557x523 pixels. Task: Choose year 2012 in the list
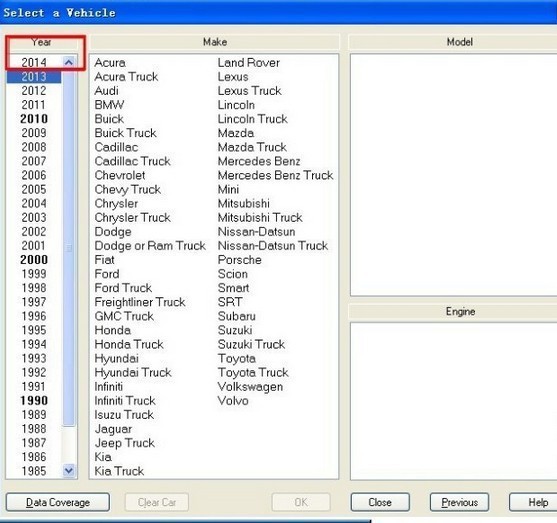[34, 91]
